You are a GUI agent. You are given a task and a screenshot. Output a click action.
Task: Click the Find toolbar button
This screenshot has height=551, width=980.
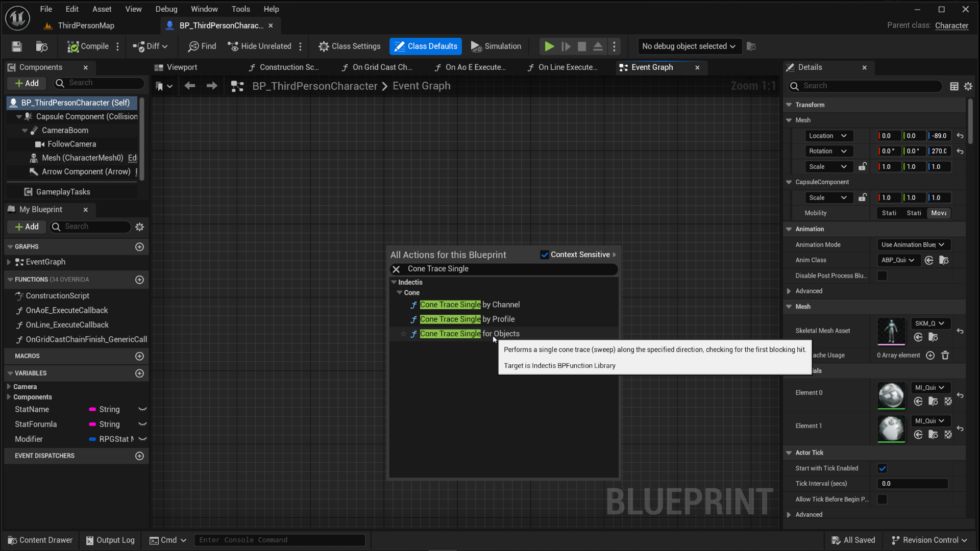[x=202, y=46]
